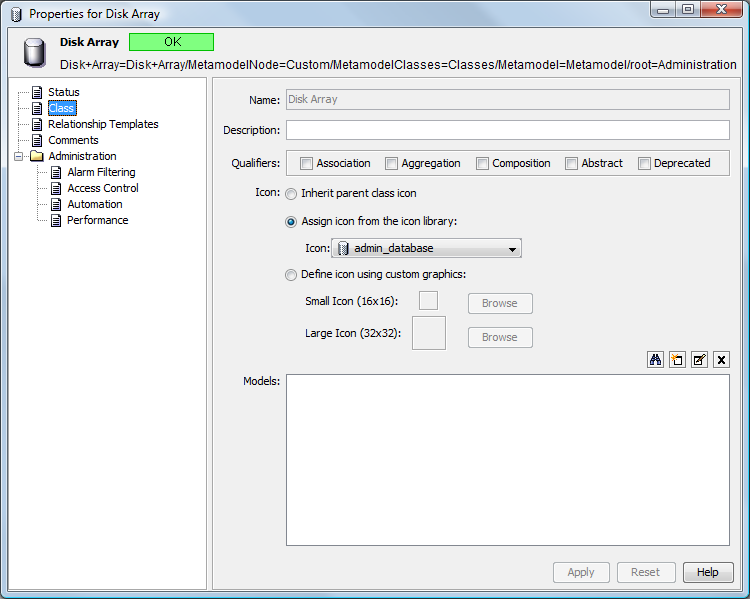Open Alarm Filtering settings
The height and width of the screenshot is (599, 750).
[x=101, y=172]
